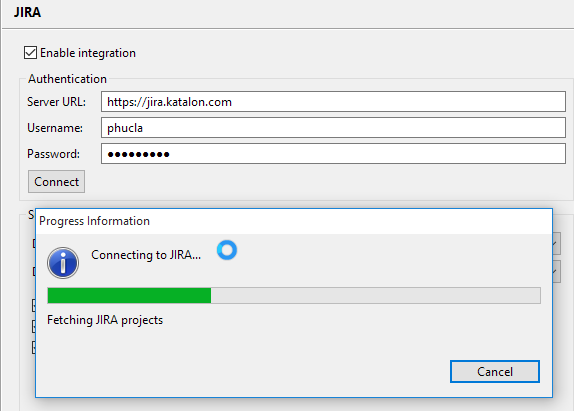The width and height of the screenshot is (574, 411).
Task: Click the Connect button
Action: (56, 182)
